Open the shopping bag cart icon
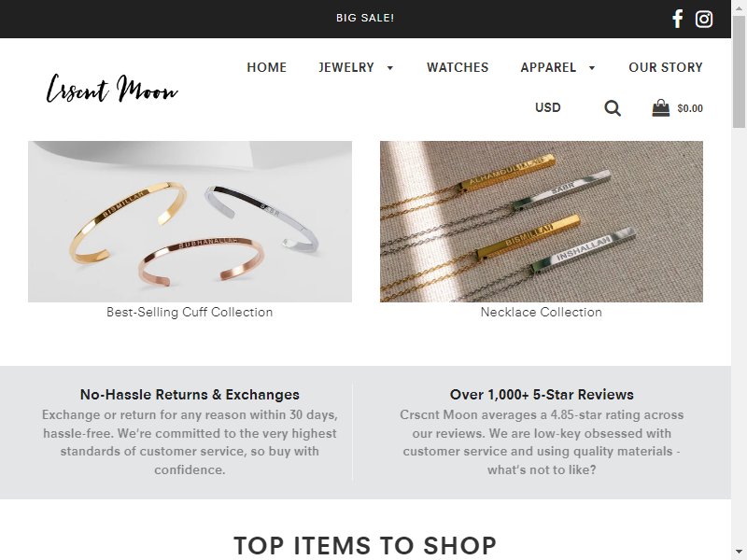Screen dimensions: 747x560 (x=661, y=108)
